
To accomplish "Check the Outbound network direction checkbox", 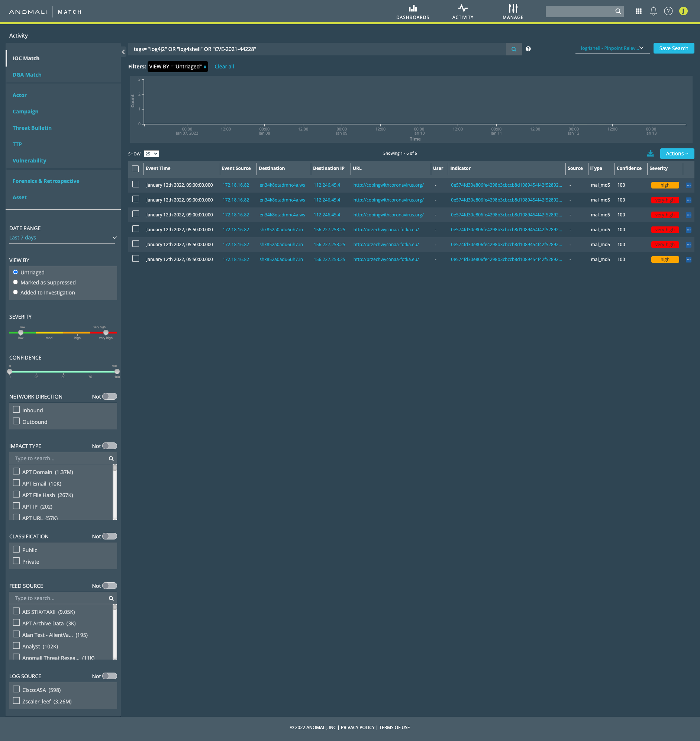I will pyautogui.click(x=16, y=421).
